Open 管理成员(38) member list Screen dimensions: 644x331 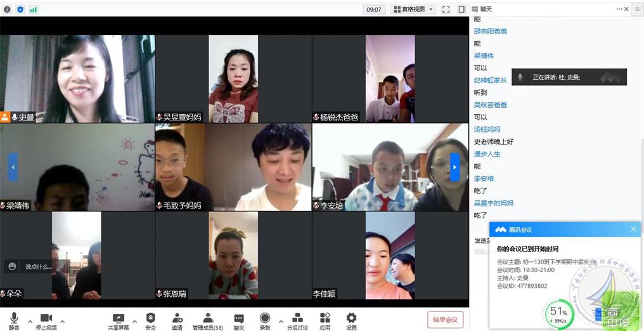pyautogui.click(x=208, y=321)
